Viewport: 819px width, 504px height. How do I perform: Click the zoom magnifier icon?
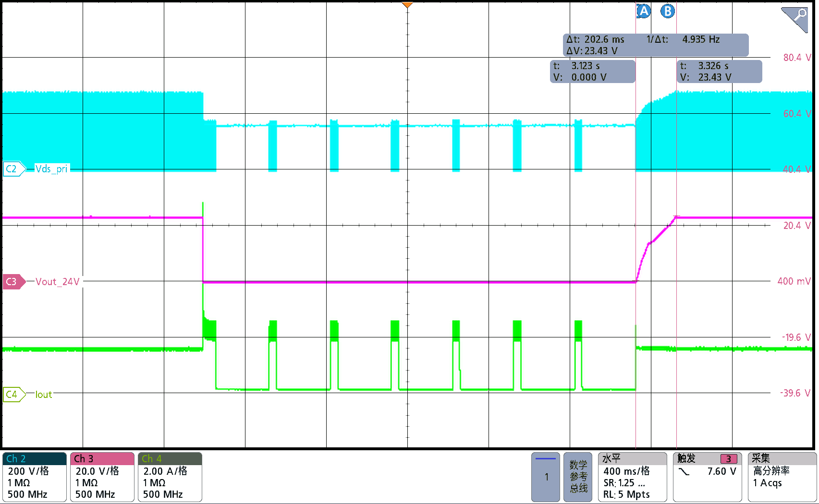[795, 19]
